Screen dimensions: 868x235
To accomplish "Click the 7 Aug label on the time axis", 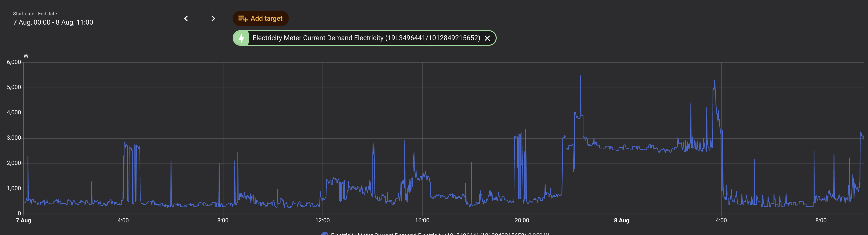I will pyautogui.click(x=23, y=220).
